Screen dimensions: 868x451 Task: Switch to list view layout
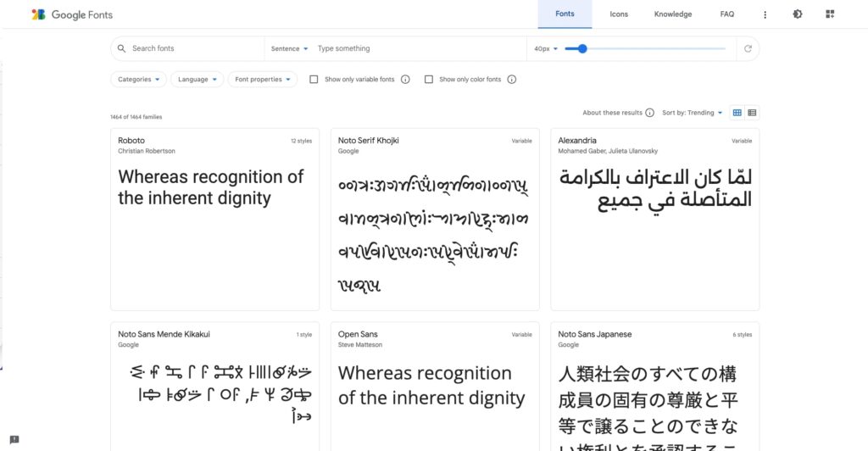(752, 113)
